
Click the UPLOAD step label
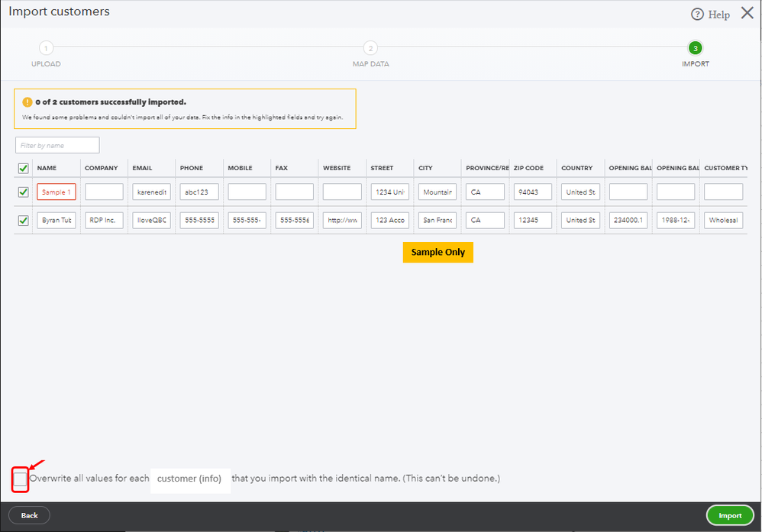tap(46, 64)
